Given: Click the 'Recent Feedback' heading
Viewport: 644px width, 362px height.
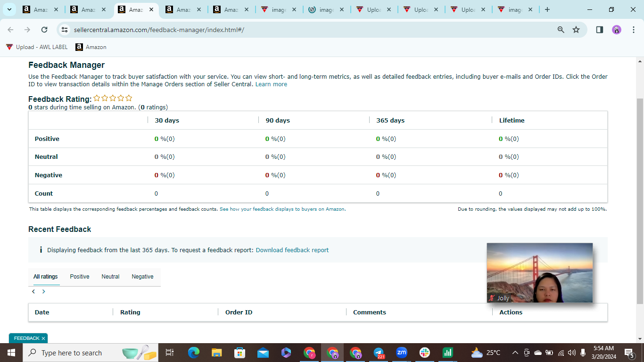Looking at the screenshot, I should (x=60, y=229).
